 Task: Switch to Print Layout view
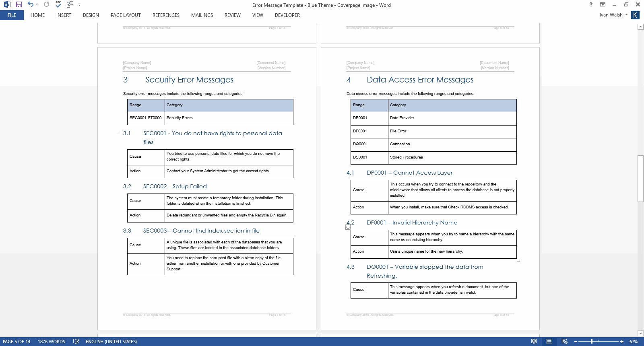(x=549, y=342)
